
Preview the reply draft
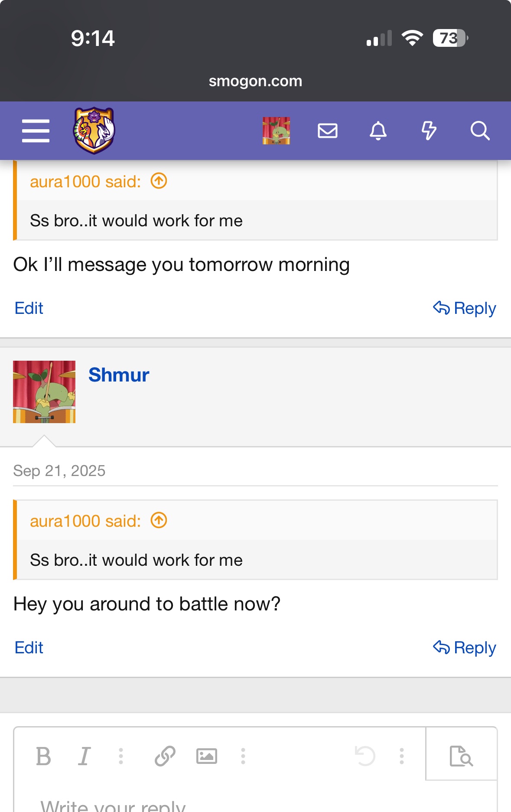(461, 756)
